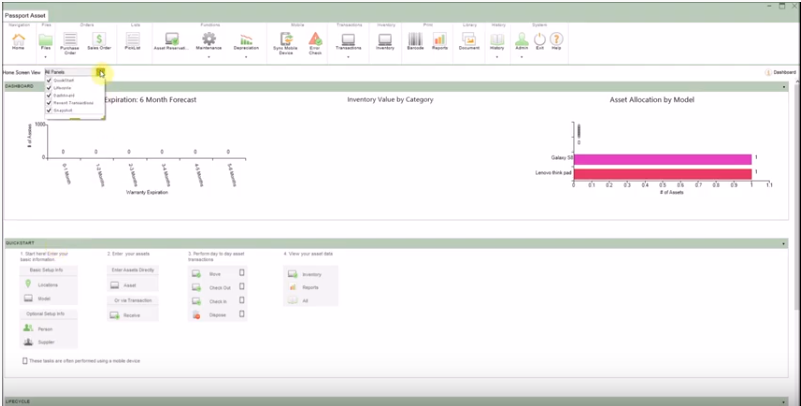Image resolution: width=801 pixels, height=406 pixels.
Task: Open the Barcode print tool
Action: pyautogui.click(x=415, y=41)
